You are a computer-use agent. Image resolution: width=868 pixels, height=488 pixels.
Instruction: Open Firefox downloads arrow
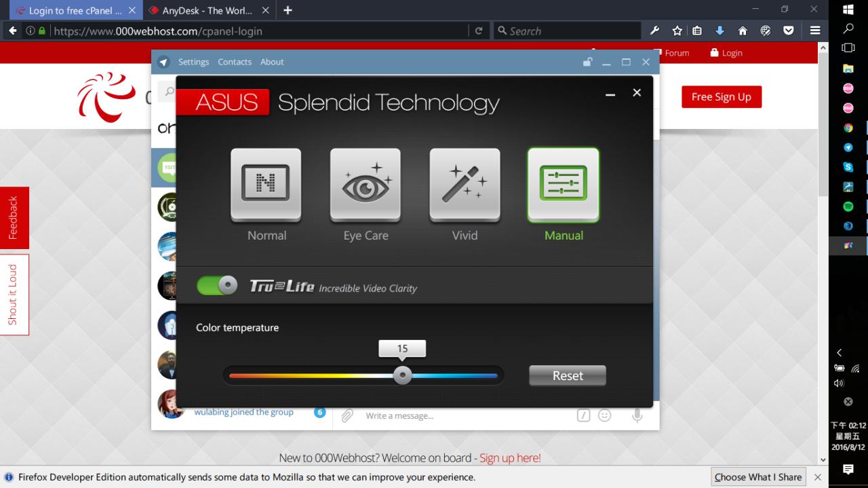coord(720,31)
